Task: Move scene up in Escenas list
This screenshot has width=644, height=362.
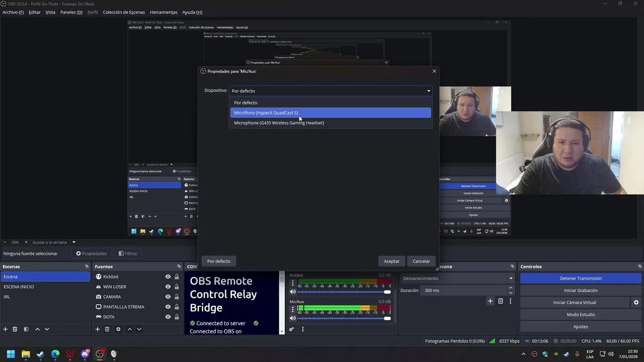Action: [37, 329]
